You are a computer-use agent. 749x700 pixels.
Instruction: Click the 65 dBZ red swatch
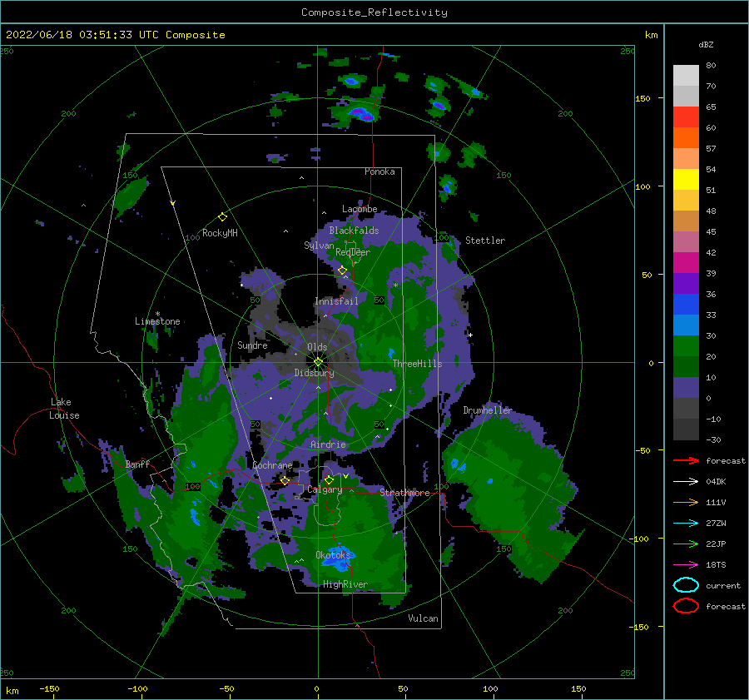(x=686, y=117)
